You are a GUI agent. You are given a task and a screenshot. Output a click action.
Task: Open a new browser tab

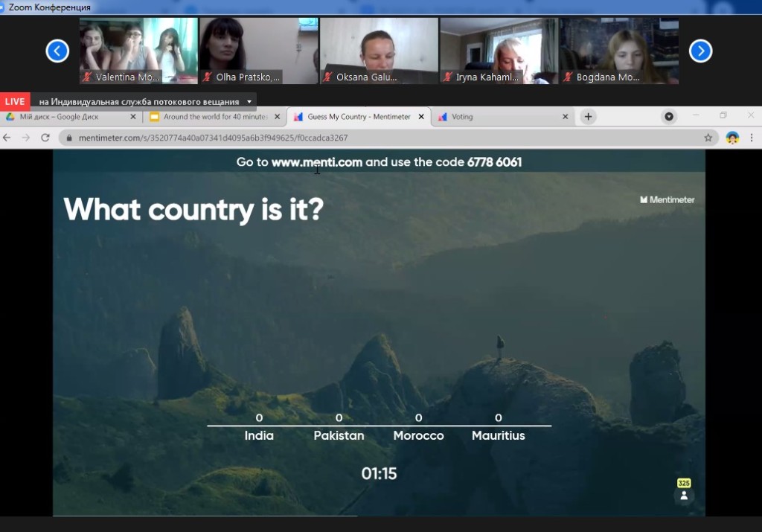pos(588,117)
